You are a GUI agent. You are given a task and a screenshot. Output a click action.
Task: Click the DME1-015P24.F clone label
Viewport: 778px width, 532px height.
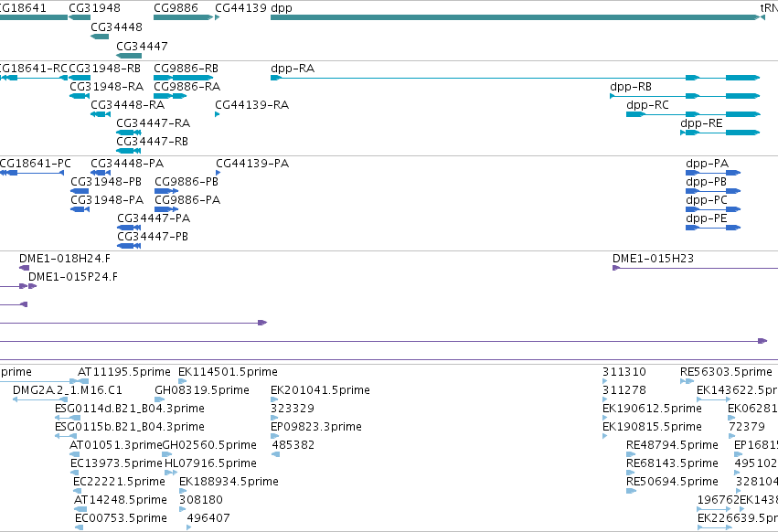(73, 277)
